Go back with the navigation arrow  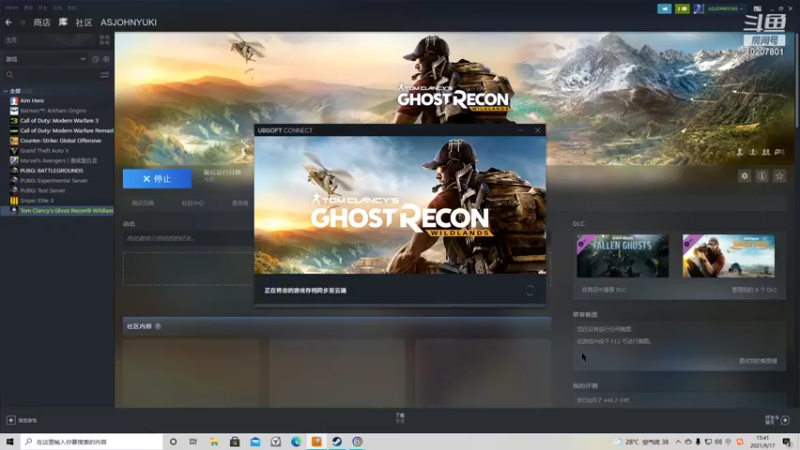coord(8,22)
